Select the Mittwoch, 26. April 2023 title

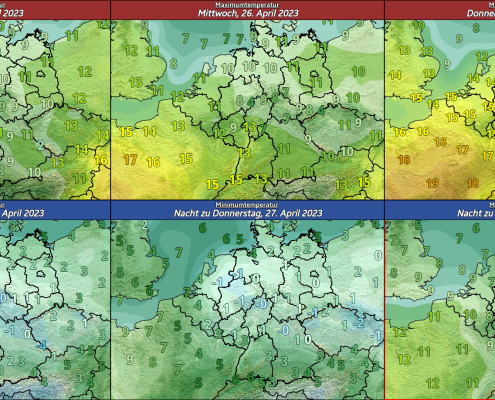tap(248, 13)
